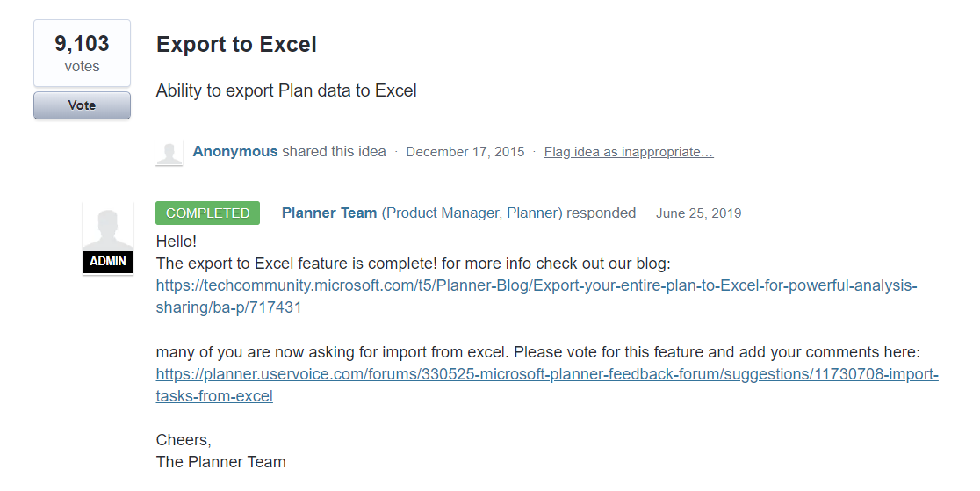Click the idea description about Plan data
Screen dimensions: 980x491
click(286, 90)
